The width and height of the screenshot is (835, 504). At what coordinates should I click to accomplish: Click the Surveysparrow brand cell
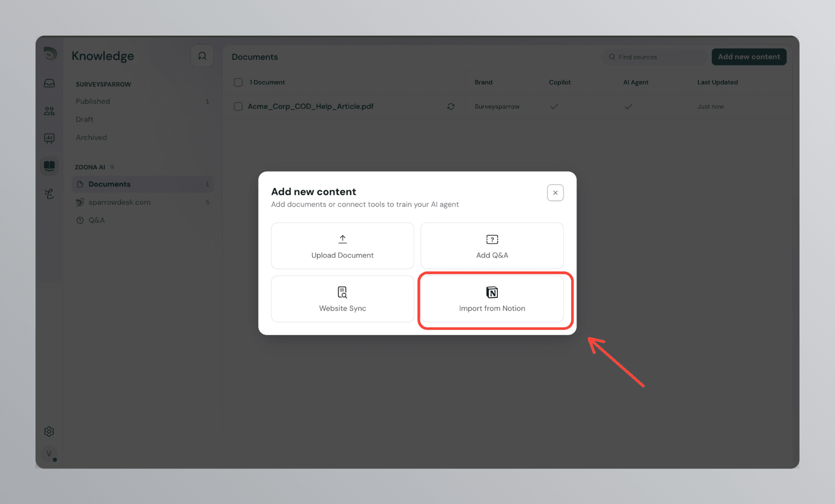(x=497, y=106)
